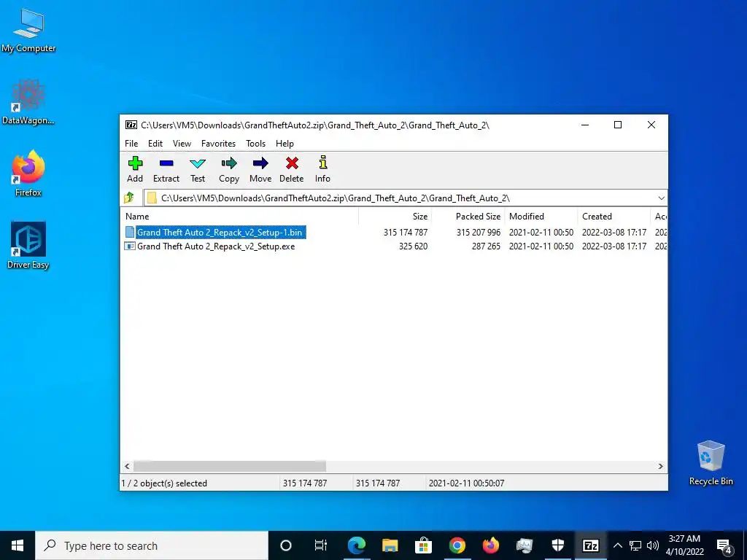
Task: Launch Microsoft Edge from taskbar
Action: coord(356,545)
